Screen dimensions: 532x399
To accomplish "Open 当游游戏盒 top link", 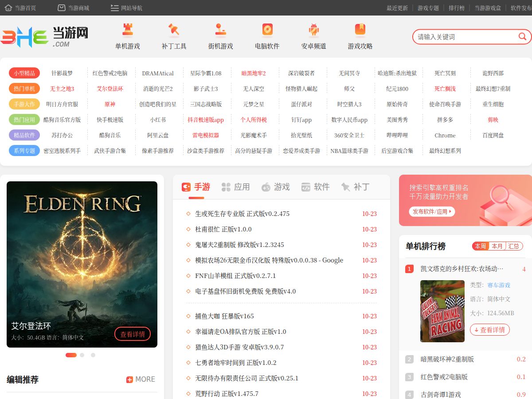I will (488, 8).
